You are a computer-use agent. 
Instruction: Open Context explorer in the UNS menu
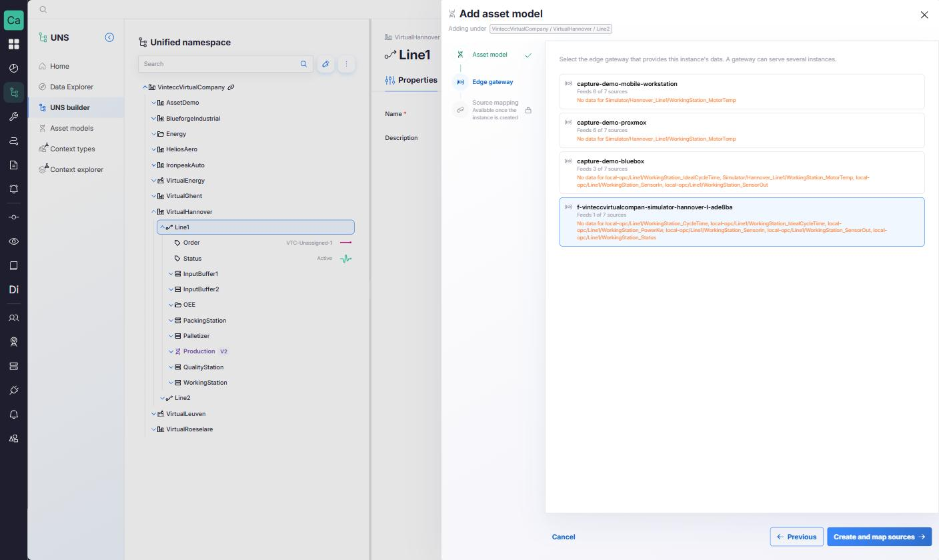(x=76, y=169)
